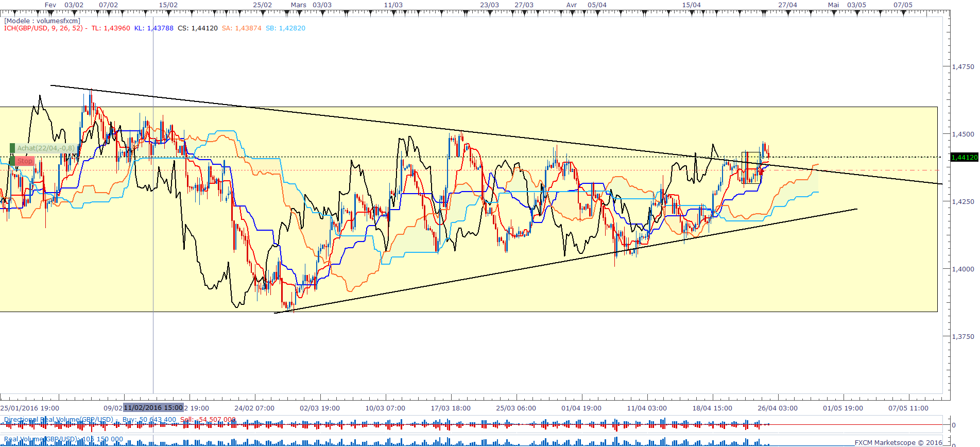Viewport: 980px width, 447px height.
Task: Click the Mai month marker on top axis
Action: click(833, 5)
